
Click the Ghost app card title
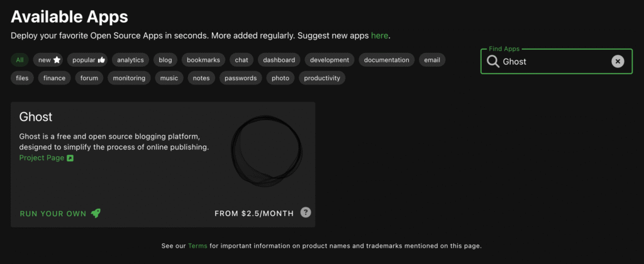coord(36,117)
